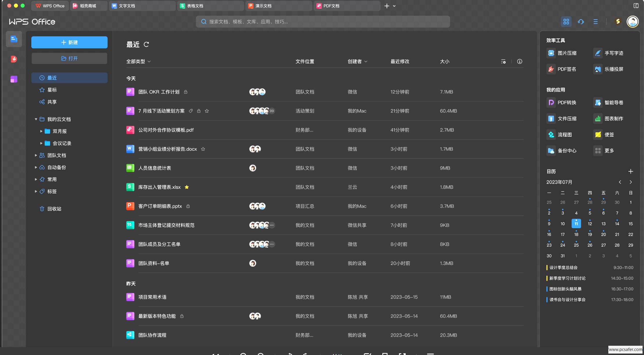Open the PDF签名 tool icon

[551, 69]
